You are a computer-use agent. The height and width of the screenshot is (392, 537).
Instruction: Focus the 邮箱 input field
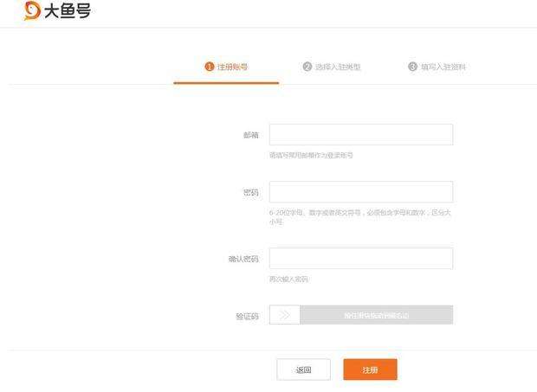coord(360,134)
